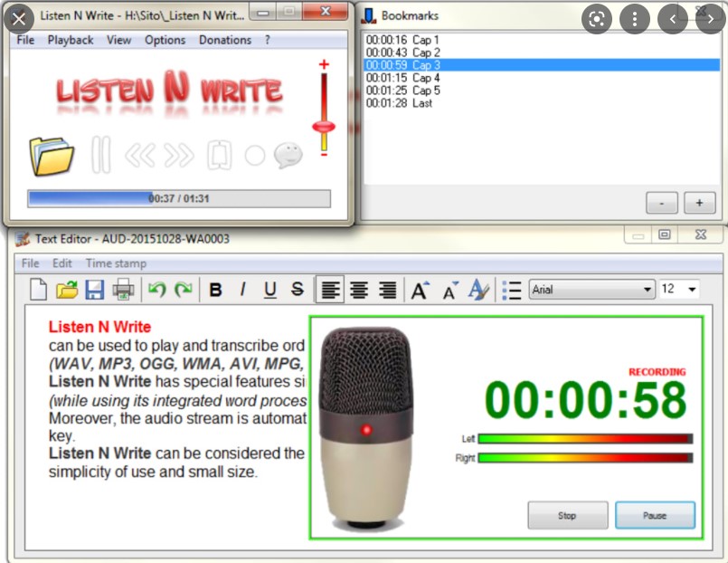This screenshot has height=563, width=728.
Task: Open the Text Editor Edit menu
Action: [x=62, y=263]
